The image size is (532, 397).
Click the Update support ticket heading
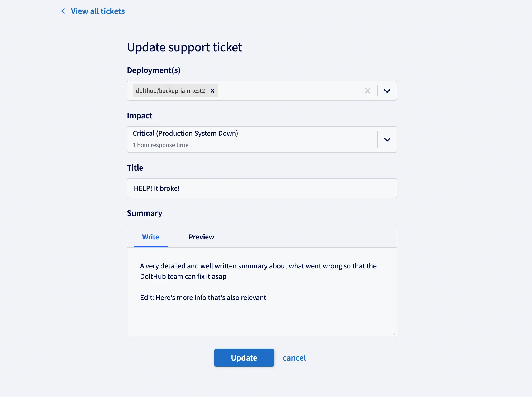tap(184, 47)
